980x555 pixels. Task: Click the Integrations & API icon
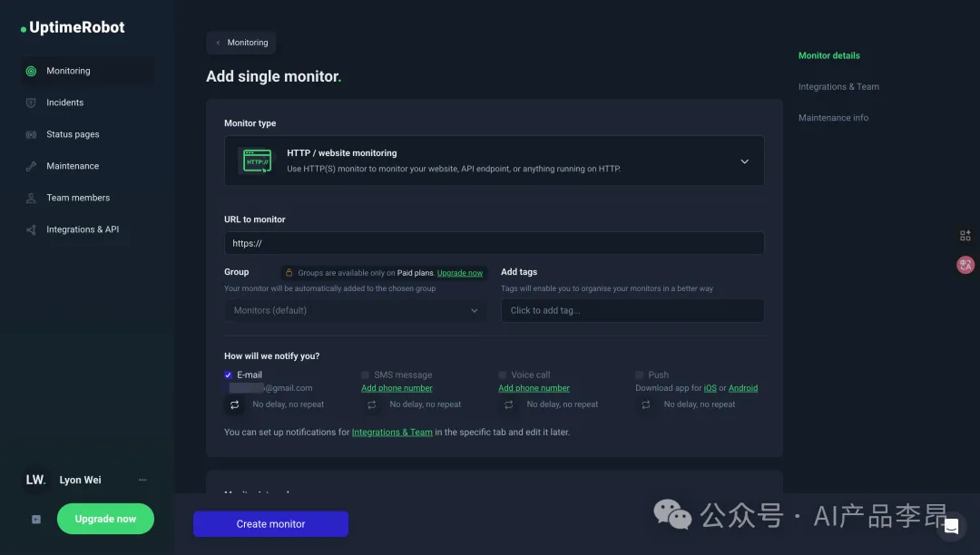point(31,229)
